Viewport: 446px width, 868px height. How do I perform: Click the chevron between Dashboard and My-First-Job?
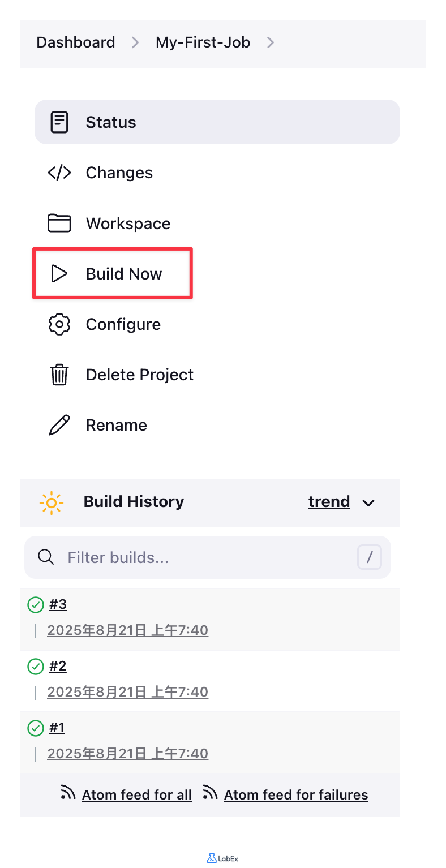tap(135, 42)
